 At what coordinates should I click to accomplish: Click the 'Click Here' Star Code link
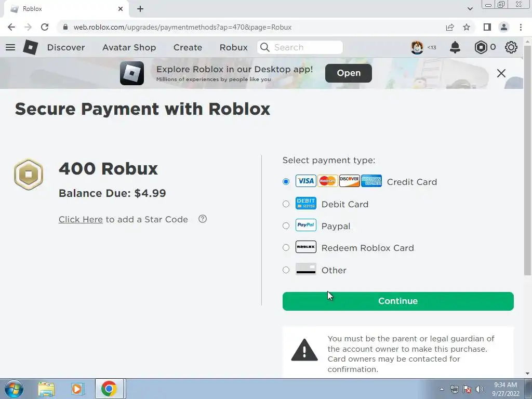(x=81, y=219)
